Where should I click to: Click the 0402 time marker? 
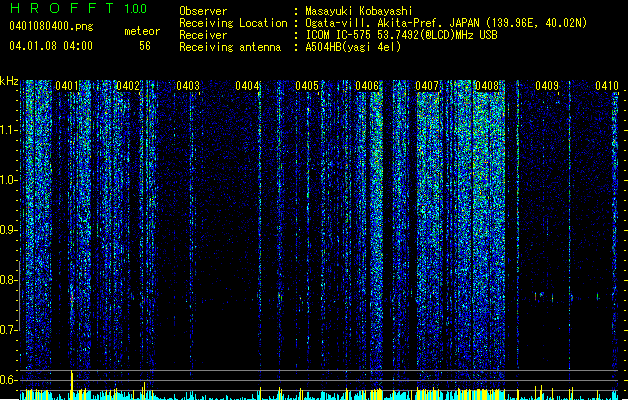(128, 86)
